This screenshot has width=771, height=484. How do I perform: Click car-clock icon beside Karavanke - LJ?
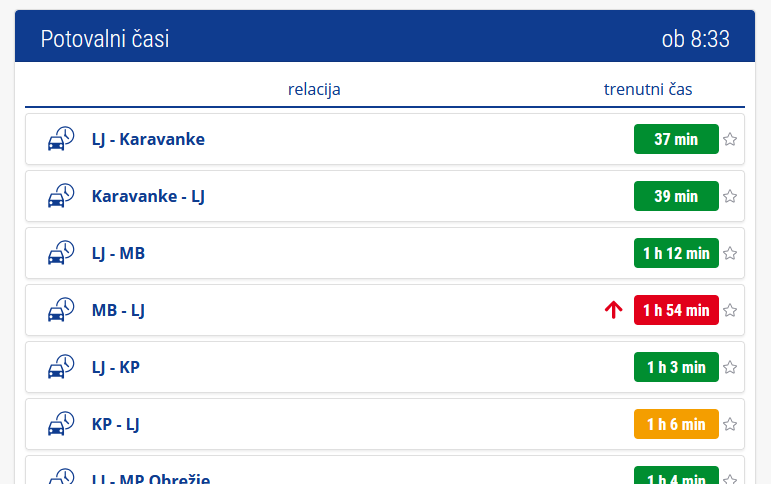click(x=61, y=196)
